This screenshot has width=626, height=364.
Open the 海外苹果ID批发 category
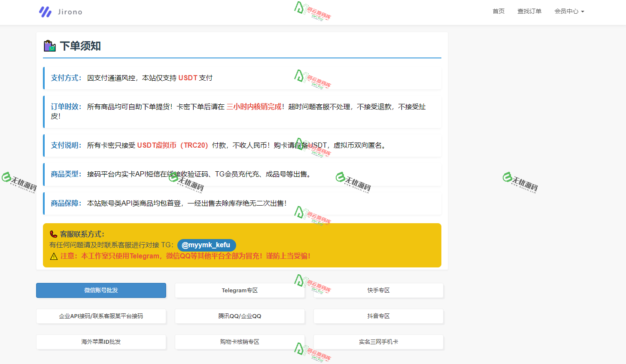pyautogui.click(x=101, y=342)
